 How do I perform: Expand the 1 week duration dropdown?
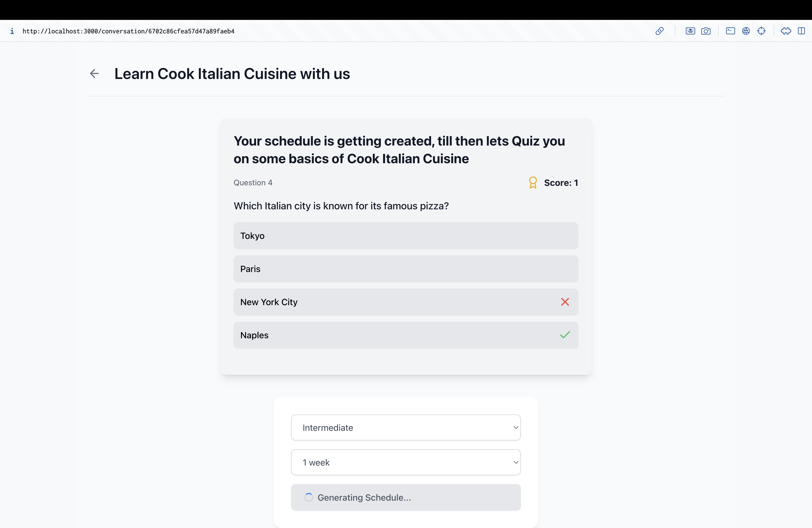[x=405, y=462]
